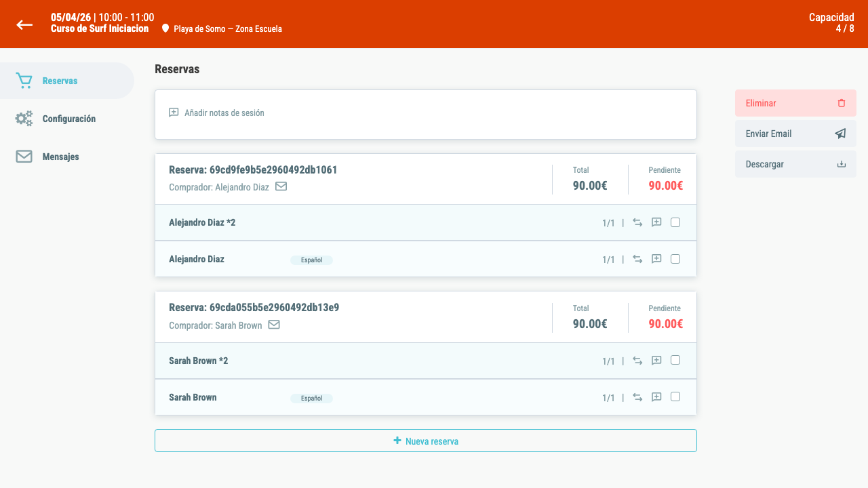Click Enviar Email button
Image resolution: width=868 pixels, height=488 pixels.
795,134
